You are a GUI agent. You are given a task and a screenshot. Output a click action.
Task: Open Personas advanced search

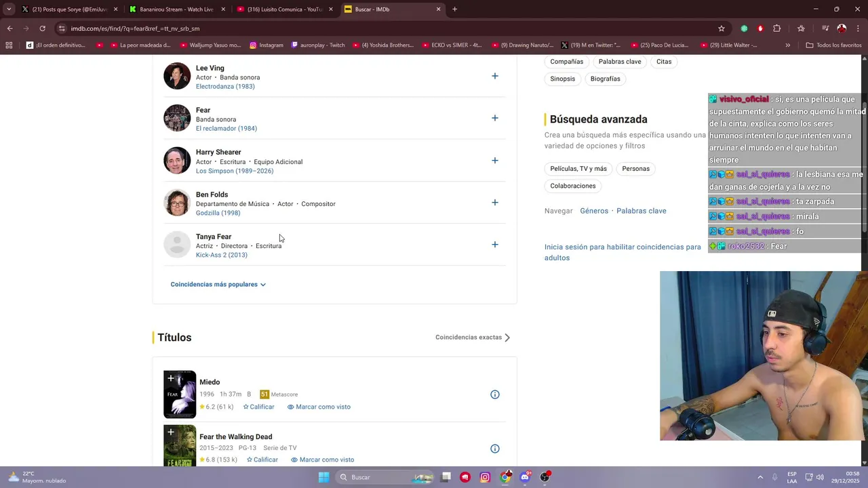pyautogui.click(x=635, y=169)
